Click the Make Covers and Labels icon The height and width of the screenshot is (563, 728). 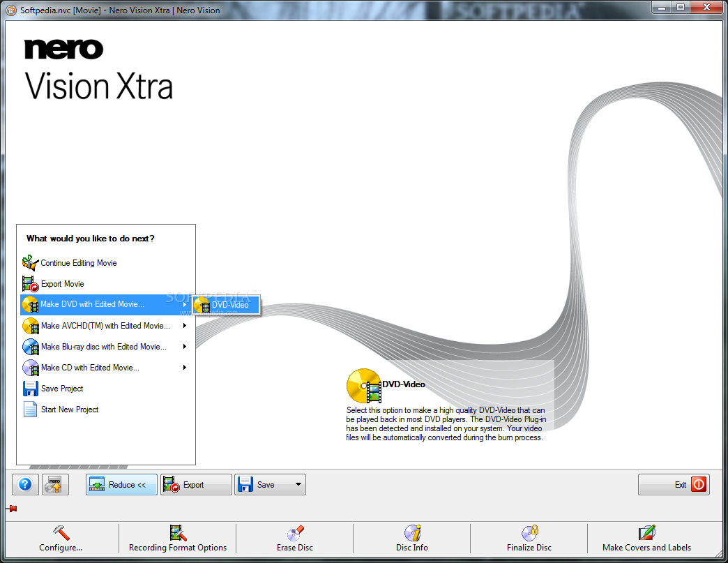(646, 532)
